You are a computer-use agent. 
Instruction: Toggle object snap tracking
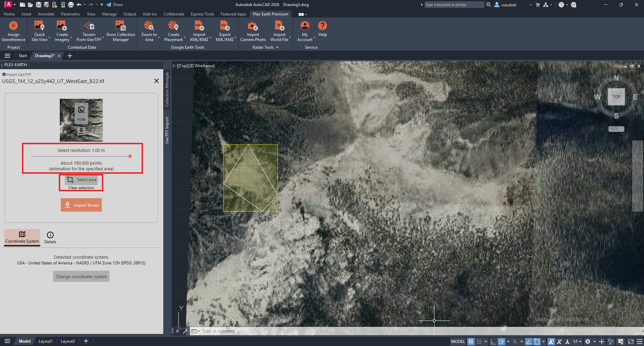529,341
